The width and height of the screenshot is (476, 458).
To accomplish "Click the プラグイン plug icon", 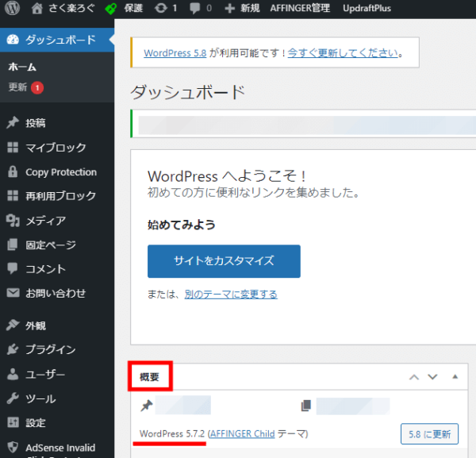I will [x=13, y=349].
